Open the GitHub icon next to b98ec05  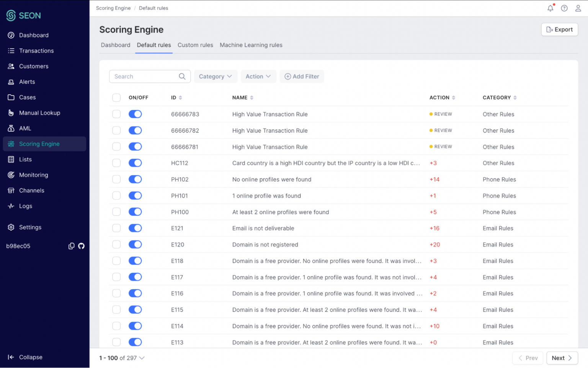[81, 246]
